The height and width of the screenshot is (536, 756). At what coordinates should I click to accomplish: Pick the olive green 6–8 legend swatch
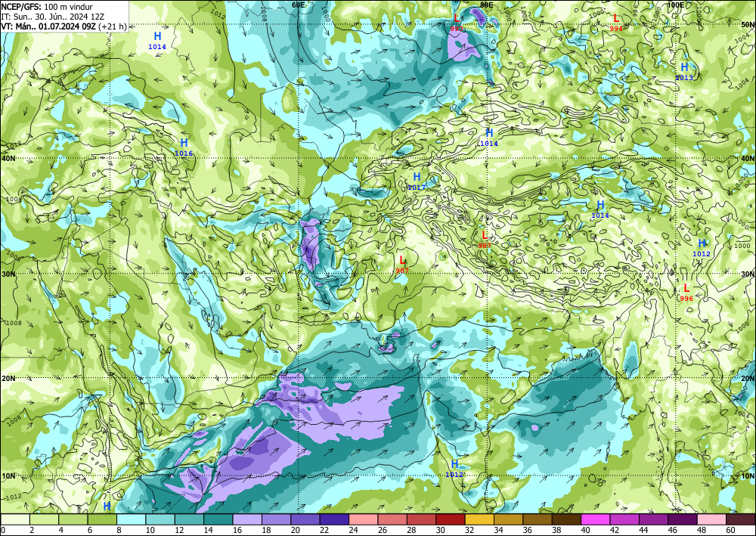coord(102,519)
